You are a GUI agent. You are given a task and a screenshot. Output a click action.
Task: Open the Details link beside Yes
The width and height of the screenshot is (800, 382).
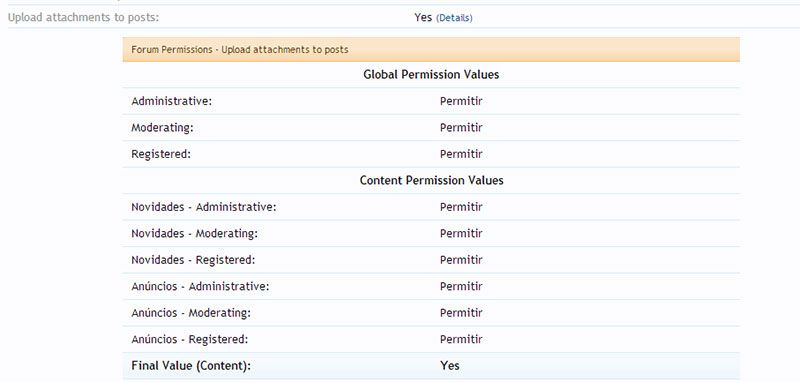[455, 18]
